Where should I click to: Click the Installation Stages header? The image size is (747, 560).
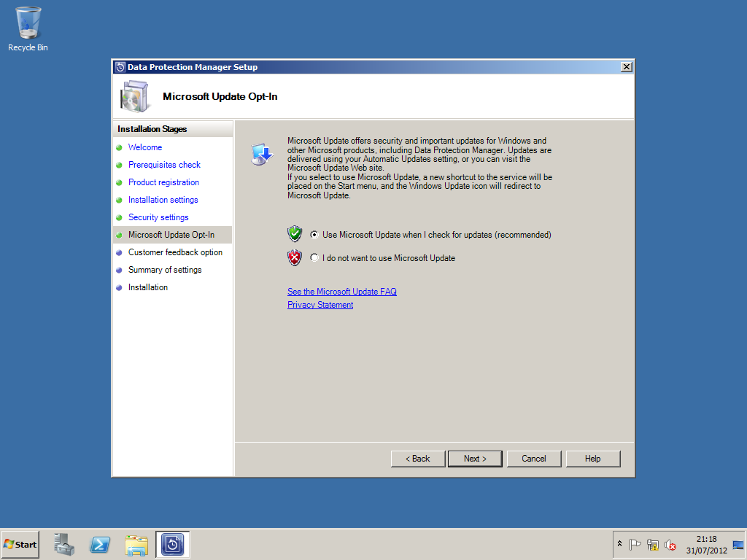point(172,129)
